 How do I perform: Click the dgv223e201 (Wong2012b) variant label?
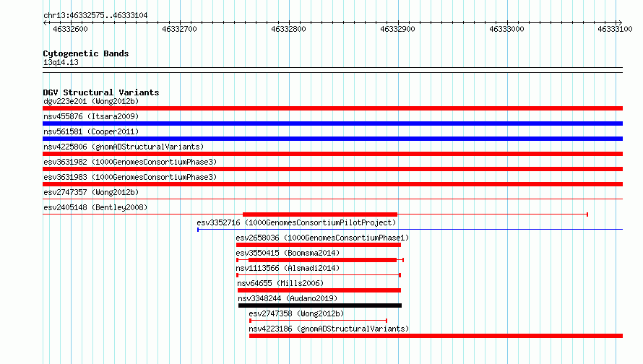point(91,101)
